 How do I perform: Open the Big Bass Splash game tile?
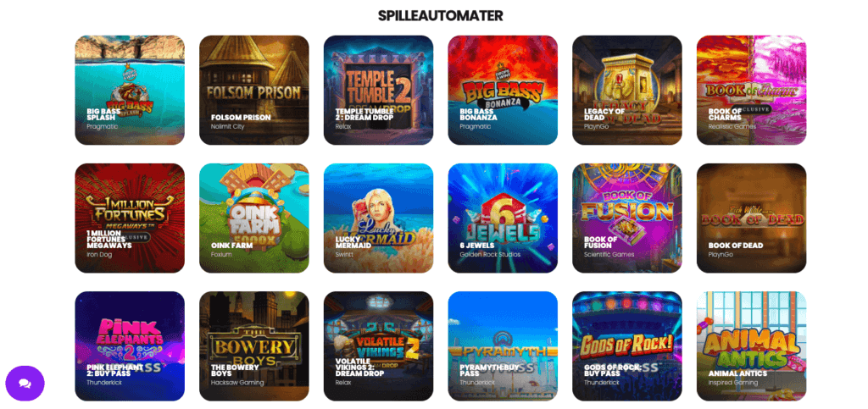tap(130, 90)
